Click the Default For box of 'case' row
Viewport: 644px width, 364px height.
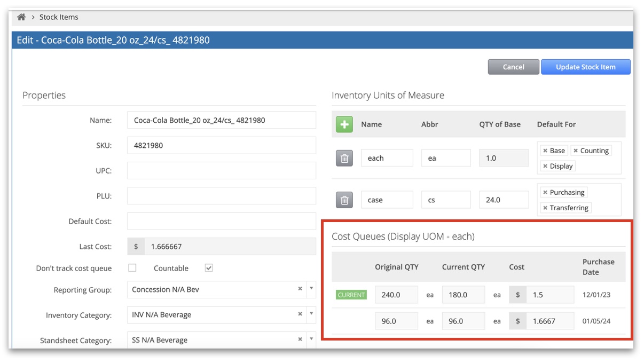tap(579, 200)
